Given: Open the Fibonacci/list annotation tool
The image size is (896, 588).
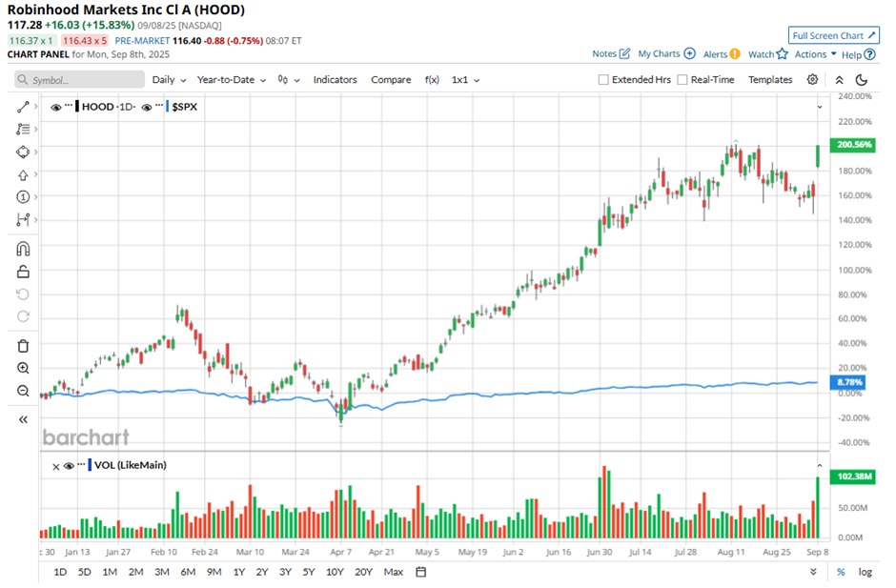Looking at the screenshot, I should [23, 130].
